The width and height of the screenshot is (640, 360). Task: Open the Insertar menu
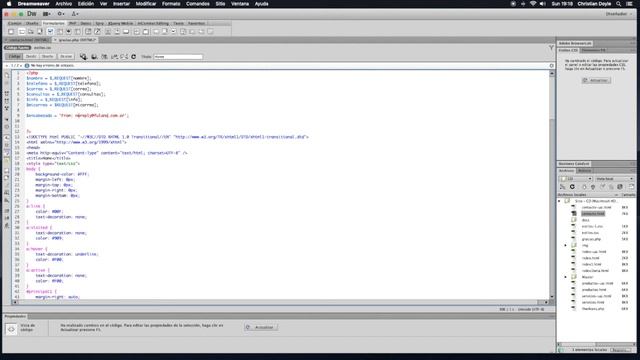[x=121, y=4]
